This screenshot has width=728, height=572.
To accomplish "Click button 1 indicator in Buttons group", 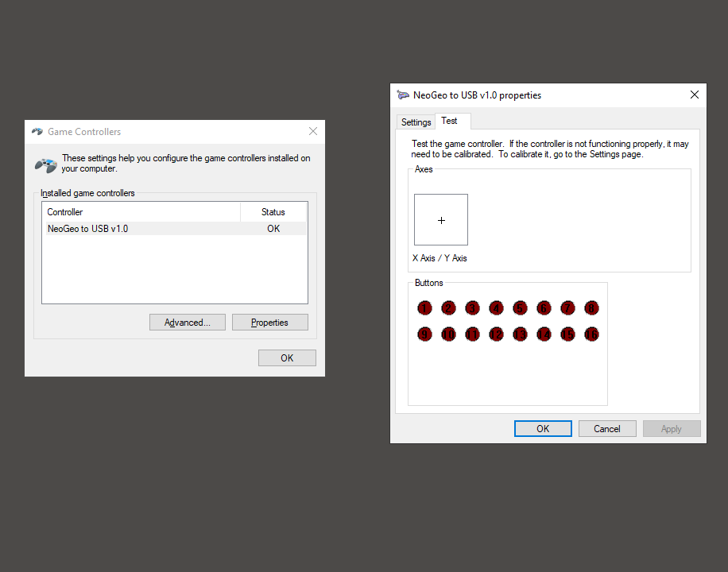I will [424, 307].
